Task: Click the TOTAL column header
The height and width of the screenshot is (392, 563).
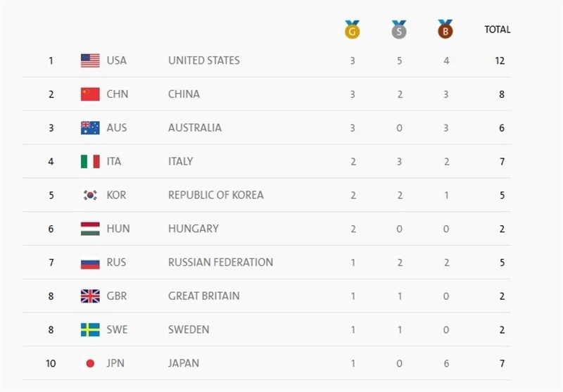Action: pyautogui.click(x=498, y=30)
